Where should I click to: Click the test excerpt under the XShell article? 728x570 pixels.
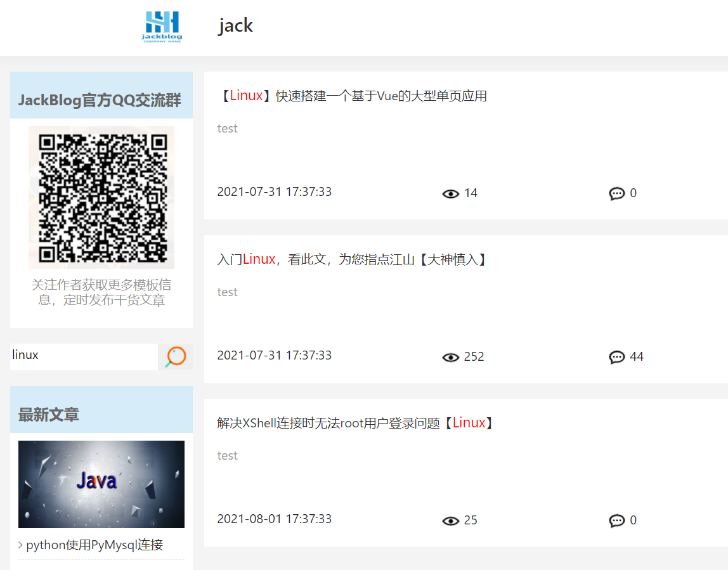pos(227,455)
